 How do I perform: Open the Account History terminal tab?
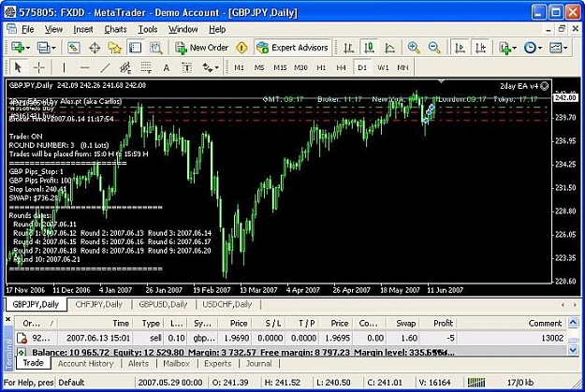(x=85, y=364)
